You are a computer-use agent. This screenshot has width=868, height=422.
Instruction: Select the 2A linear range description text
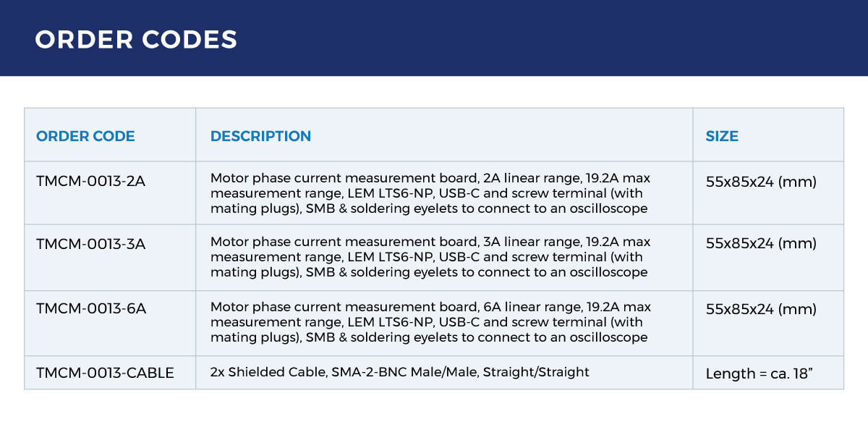(431, 193)
